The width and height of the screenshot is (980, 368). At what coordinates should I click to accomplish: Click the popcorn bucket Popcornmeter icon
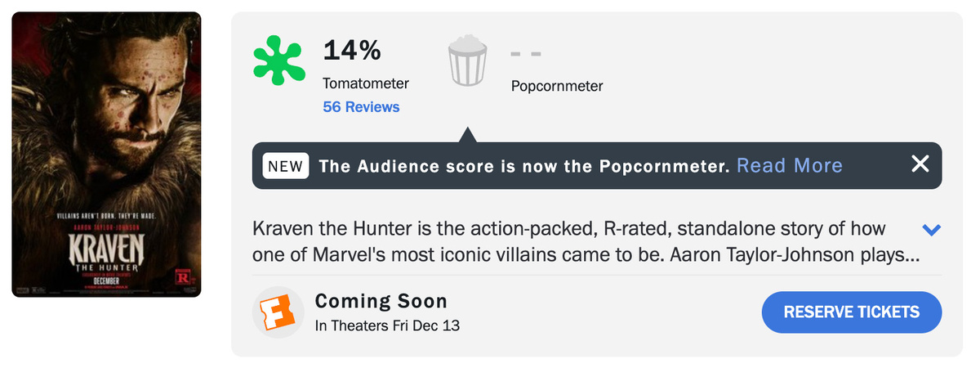468,61
